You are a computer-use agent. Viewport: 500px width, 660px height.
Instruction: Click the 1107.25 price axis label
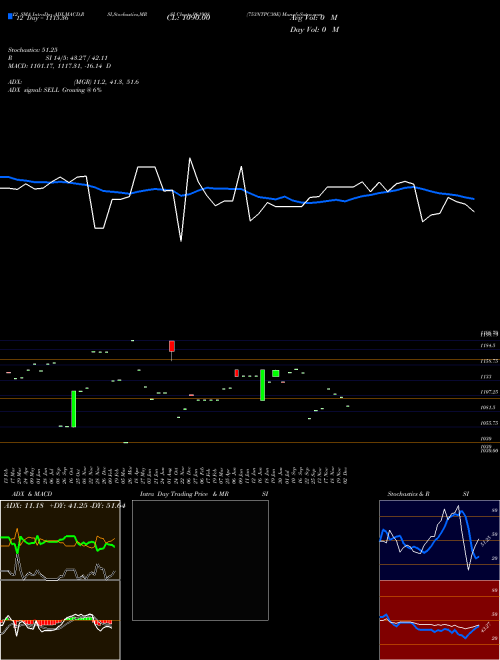click(489, 392)
